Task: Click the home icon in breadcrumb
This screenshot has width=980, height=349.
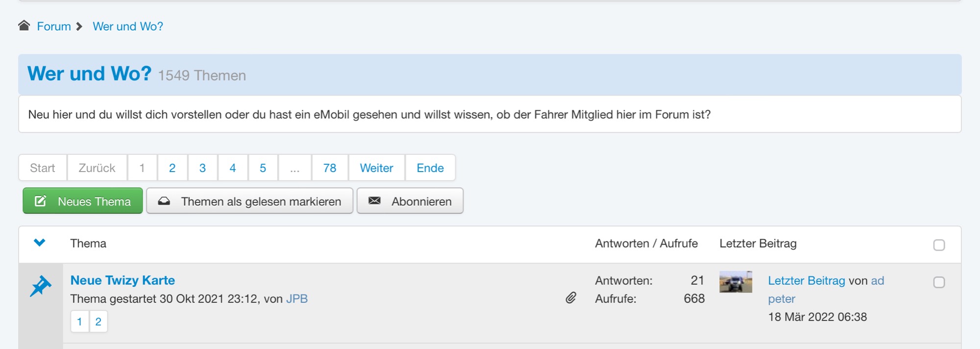Action: point(24,25)
